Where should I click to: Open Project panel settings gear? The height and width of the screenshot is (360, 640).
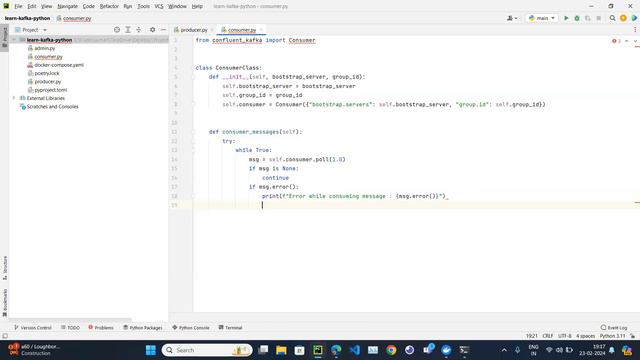click(152, 30)
